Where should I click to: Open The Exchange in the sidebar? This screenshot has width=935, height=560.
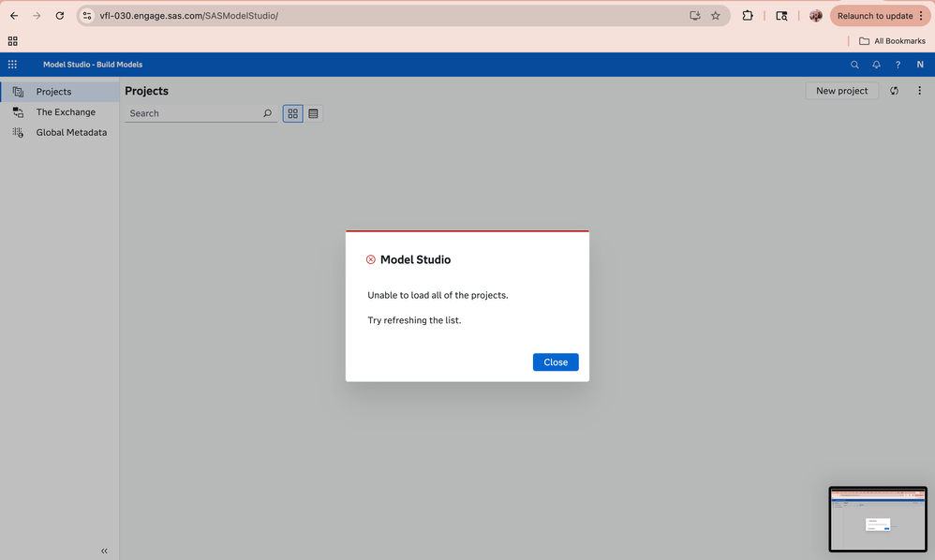tap(60, 112)
